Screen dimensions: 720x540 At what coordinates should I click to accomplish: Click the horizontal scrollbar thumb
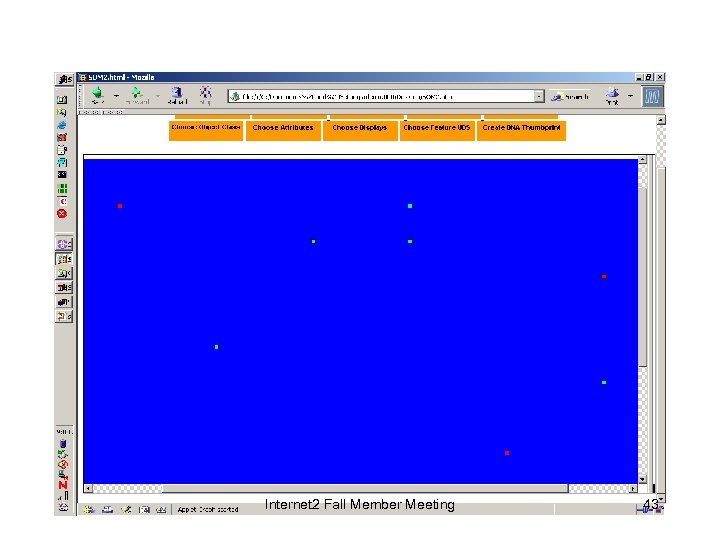click(365, 489)
